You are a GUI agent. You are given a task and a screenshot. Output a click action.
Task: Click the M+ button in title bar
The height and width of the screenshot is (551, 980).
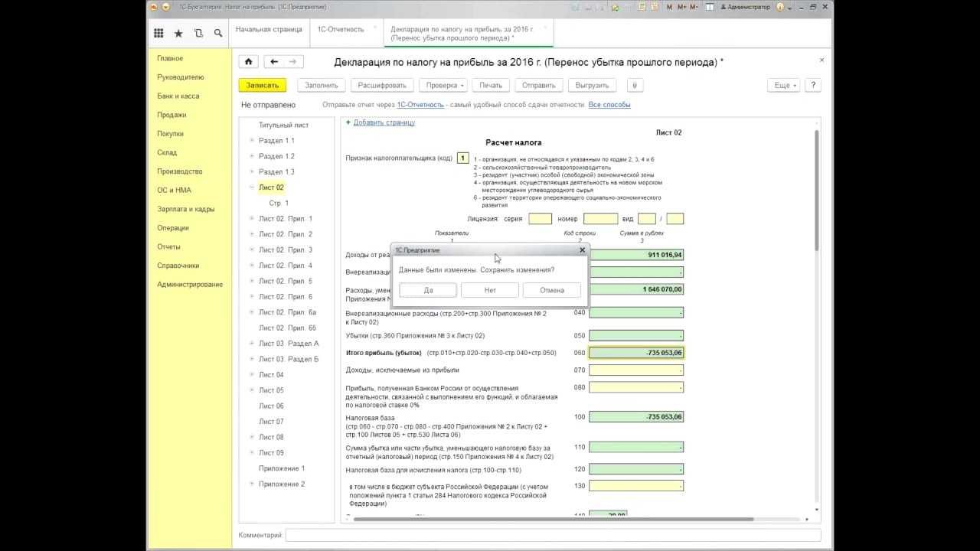(681, 7)
